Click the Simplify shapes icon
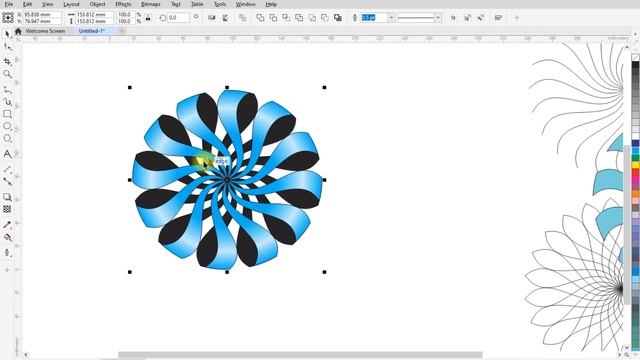640x360 pixels. (x=299, y=18)
